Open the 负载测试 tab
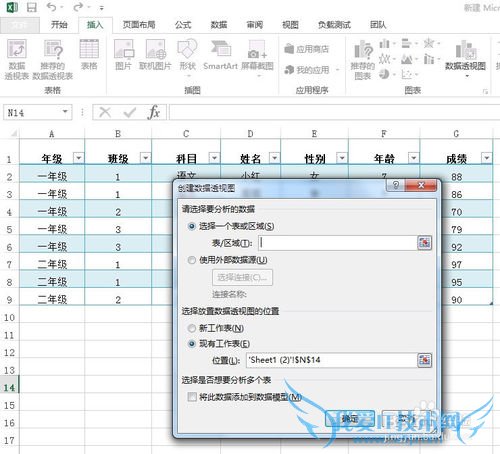 tap(334, 25)
